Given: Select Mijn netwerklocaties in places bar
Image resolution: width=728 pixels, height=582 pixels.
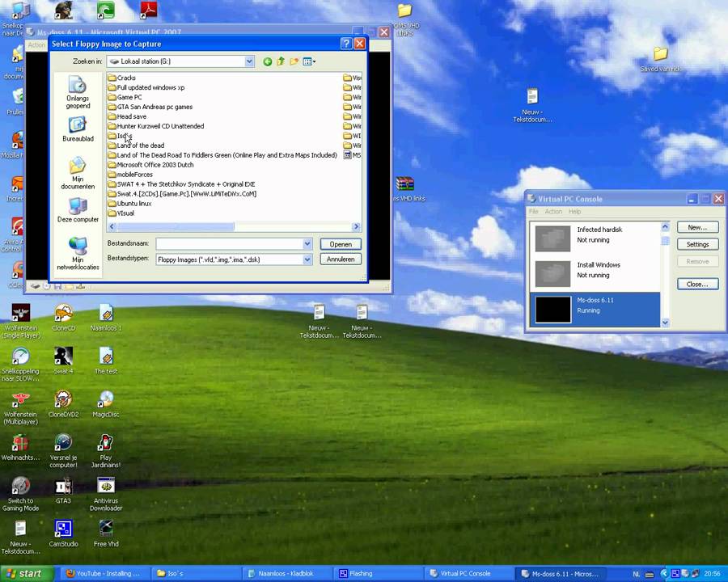Looking at the screenshot, I should [78, 253].
